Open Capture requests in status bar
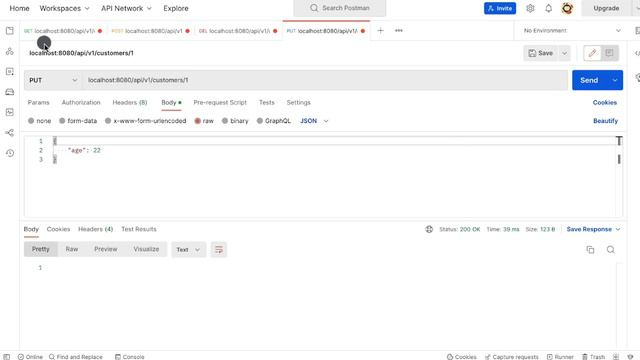This screenshot has height=360, width=640. [x=511, y=357]
